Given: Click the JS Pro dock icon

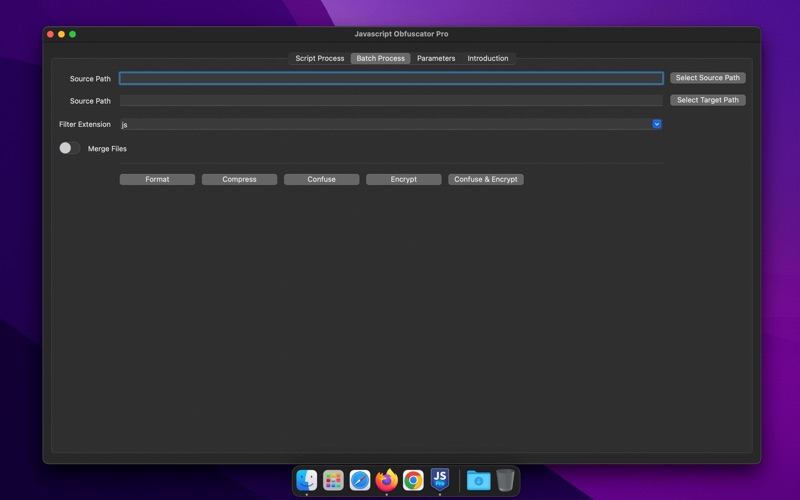Looking at the screenshot, I should point(440,480).
